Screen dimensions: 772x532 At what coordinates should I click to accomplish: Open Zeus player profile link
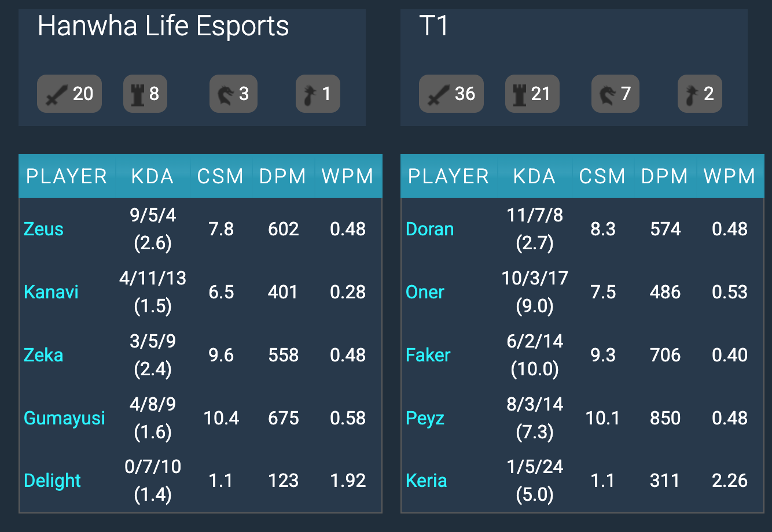pyautogui.click(x=43, y=230)
